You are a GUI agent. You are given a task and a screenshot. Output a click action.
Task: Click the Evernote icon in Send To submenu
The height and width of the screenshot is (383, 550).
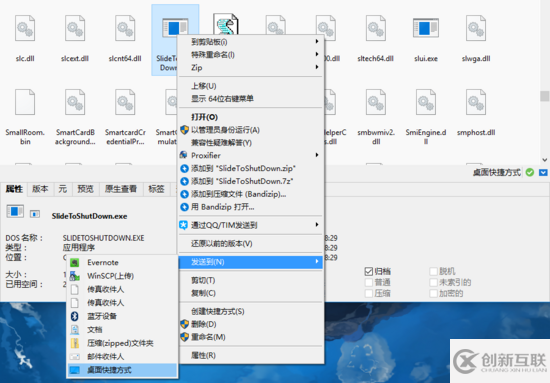tap(74, 263)
